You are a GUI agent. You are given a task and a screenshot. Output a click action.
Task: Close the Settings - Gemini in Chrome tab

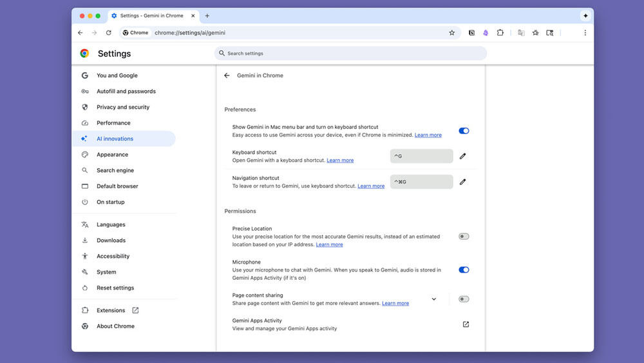pyautogui.click(x=193, y=15)
